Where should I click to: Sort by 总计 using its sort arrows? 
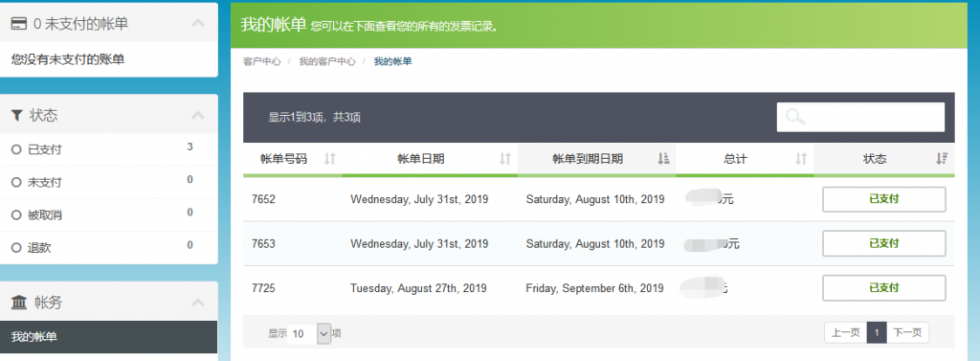click(x=801, y=159)
